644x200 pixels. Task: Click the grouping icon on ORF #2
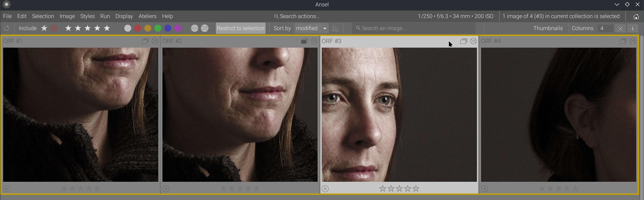(304, 41)
